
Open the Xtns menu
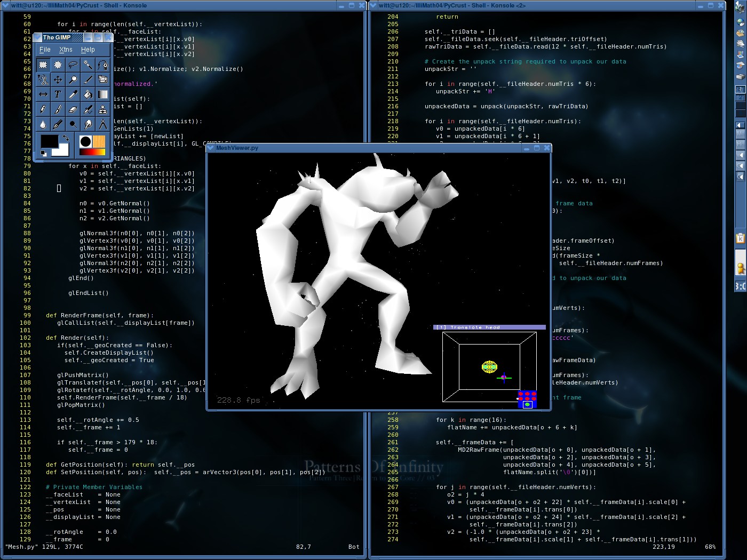pyautogui.click(x=66, y=50)
